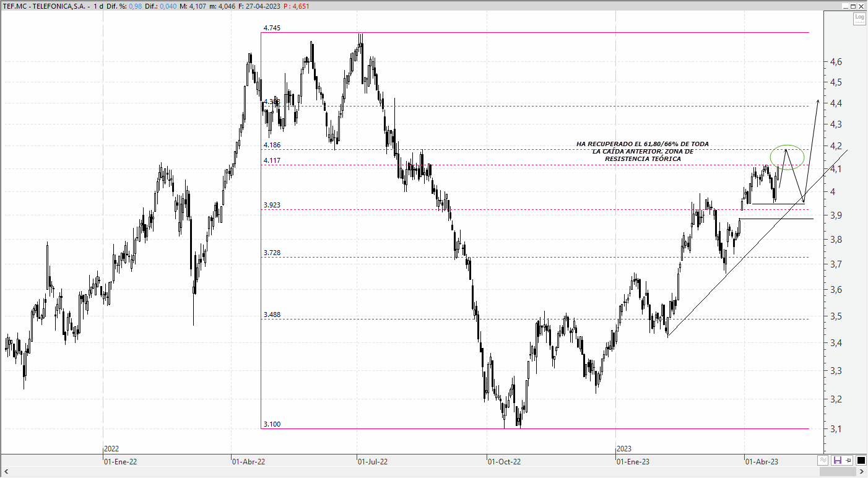Click the minimum value 4,046
The height and width of the screenshot is (478, 868).
pos(227,6)
